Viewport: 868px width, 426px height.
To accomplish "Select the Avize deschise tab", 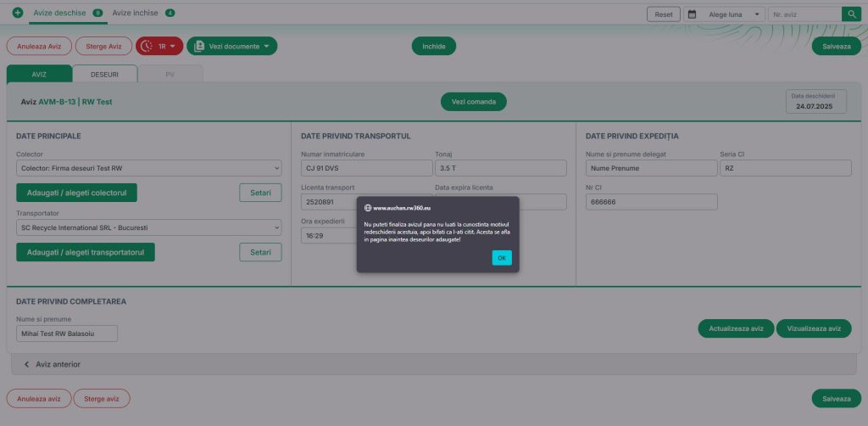I will (x=59, y=14).
